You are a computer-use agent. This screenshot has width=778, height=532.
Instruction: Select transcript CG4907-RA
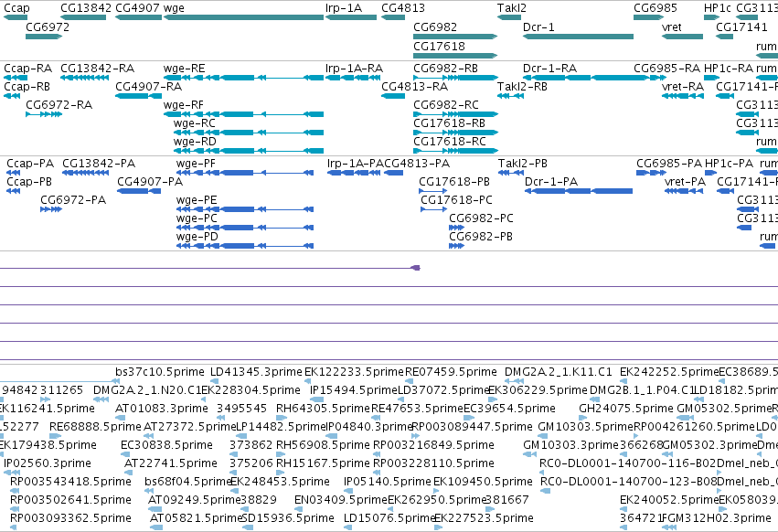click(138, 96)
